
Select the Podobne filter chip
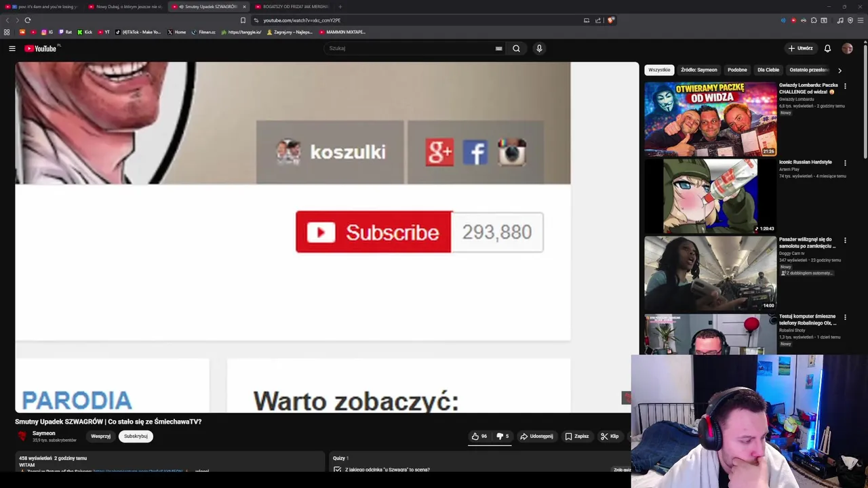click(737, 70)
